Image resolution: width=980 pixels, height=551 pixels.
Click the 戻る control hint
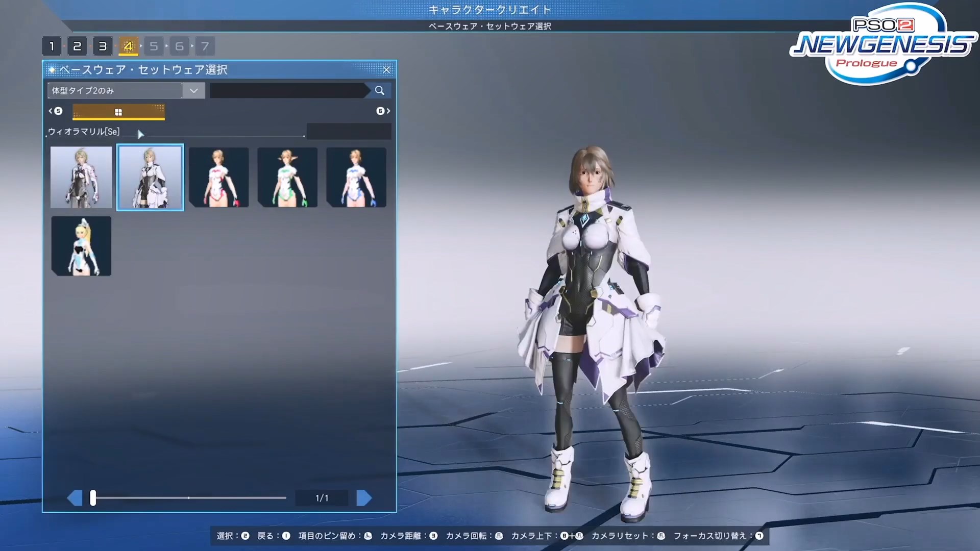tap(274, 536)
